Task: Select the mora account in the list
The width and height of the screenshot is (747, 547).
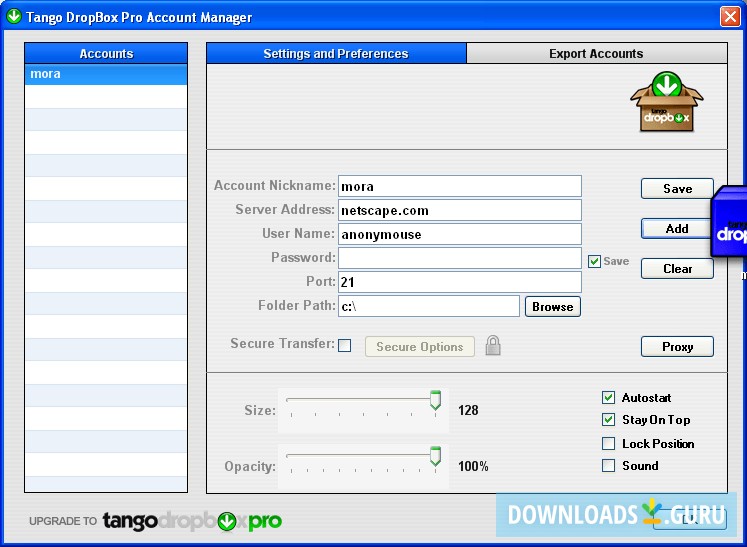Action: point(106,74)
